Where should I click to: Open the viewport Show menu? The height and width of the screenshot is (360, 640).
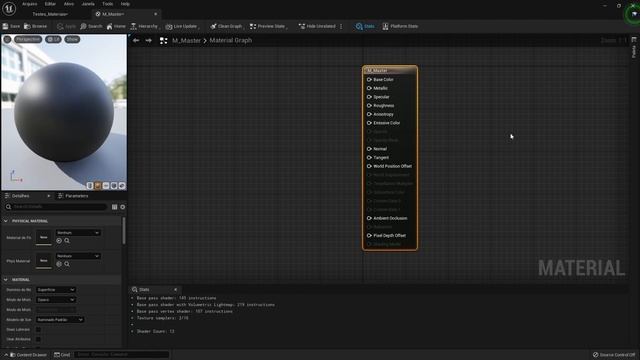(72, 39)
